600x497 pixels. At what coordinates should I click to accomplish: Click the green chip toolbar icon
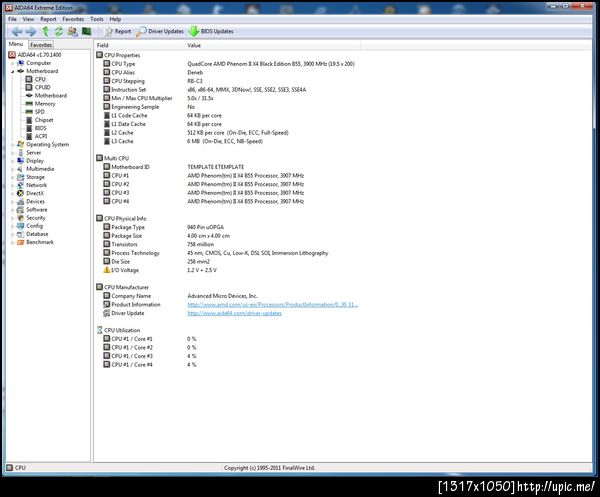(86, 31)
